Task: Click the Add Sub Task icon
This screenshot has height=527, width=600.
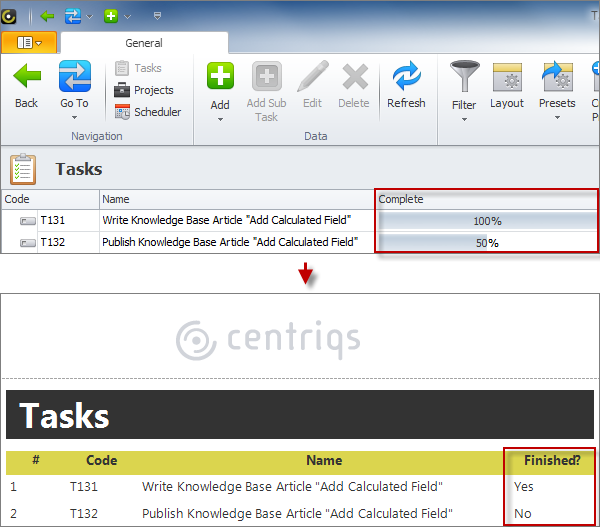Action: [266, 77]
